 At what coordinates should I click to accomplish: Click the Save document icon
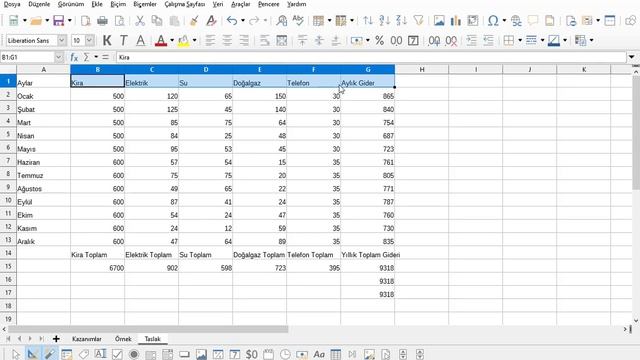(59, 20)
